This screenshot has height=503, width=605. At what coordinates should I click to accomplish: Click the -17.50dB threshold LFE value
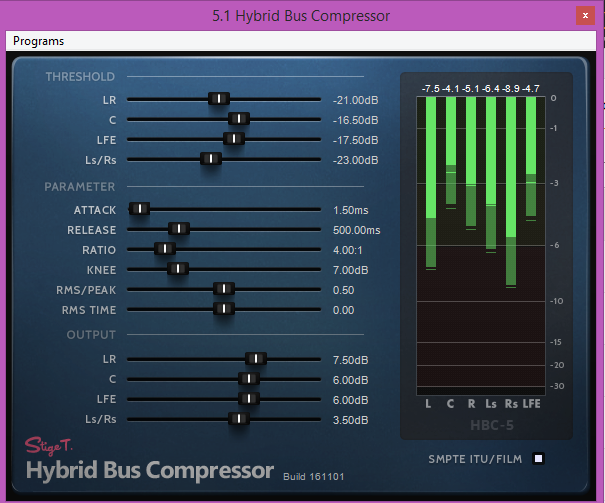coord(355,140)
